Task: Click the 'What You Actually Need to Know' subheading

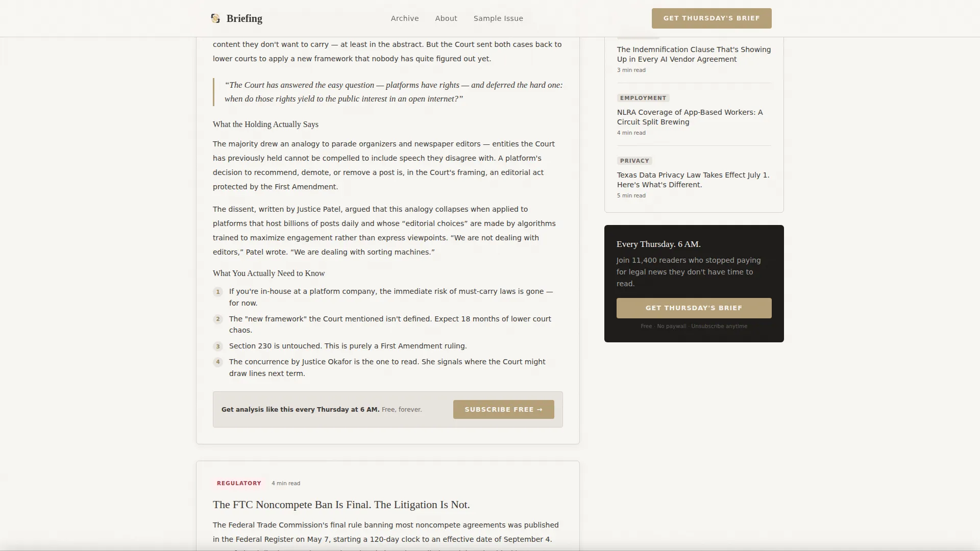Action: point(269,273)
